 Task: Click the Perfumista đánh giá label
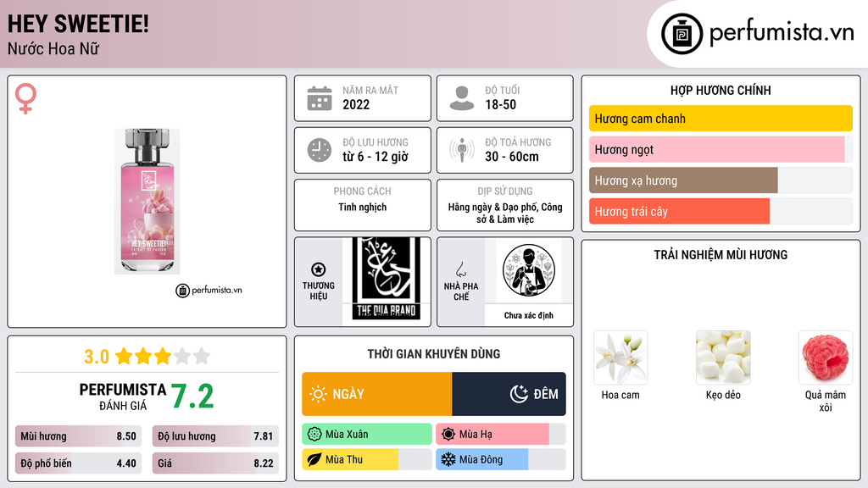[x=123, y=397]
